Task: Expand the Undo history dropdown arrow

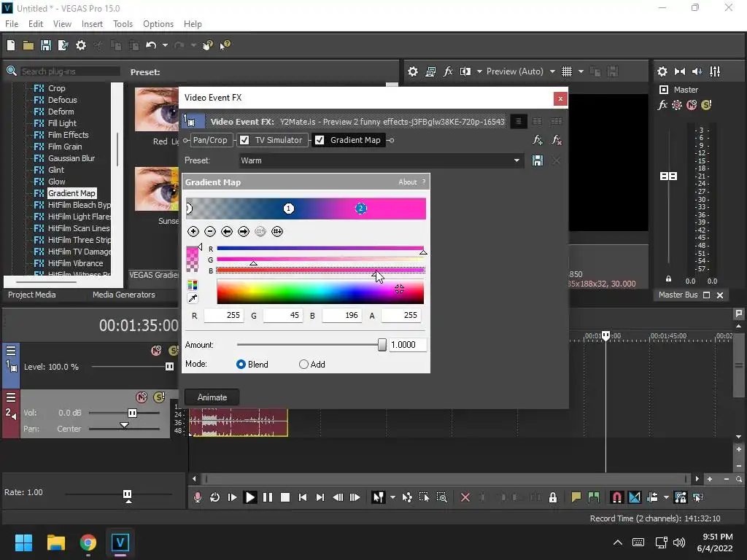Action: (165, 45)
